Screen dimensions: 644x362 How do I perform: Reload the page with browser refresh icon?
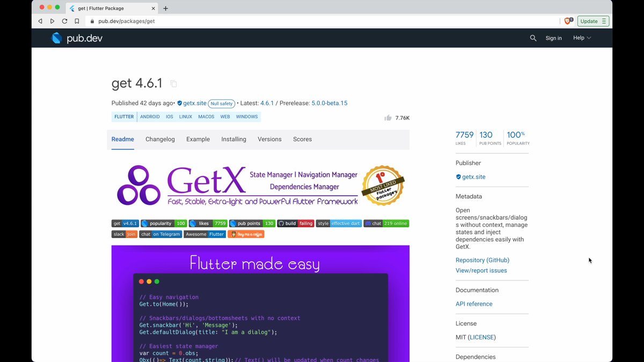(x=64, y=21)
